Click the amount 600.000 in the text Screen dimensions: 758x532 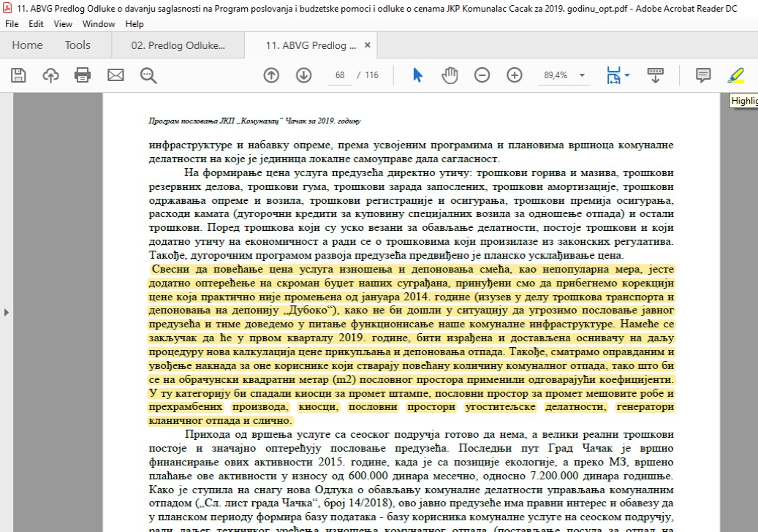coord(368,476)
